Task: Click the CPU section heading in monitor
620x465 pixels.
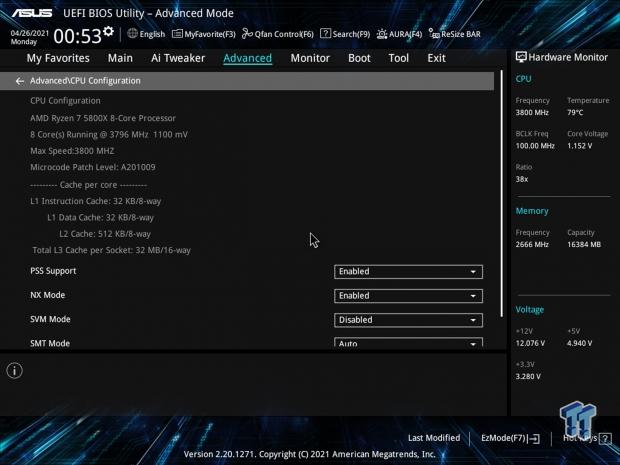Action: [x=523, y=79]
